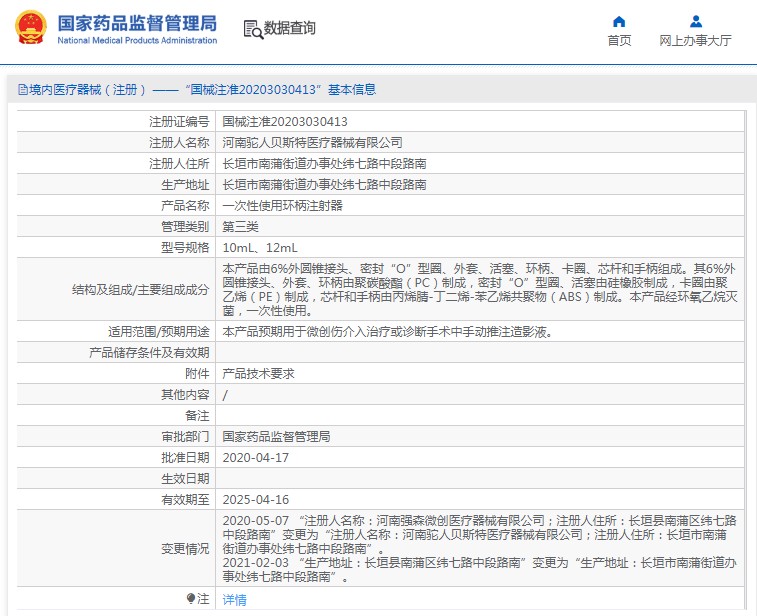Click the 国家药品监督管理局 site title in header

click(136, 21)
